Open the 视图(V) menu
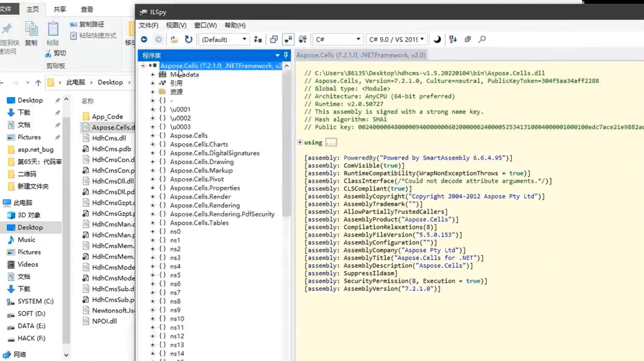This screenshot has width=644, height=361. (x=176, y=25)
